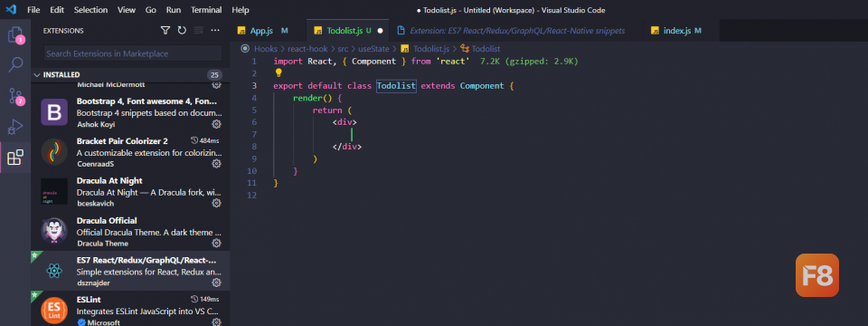The height and width of the screenshot is (326, 868).
Task: Click activation time icon for Bracket Pair Colorizer
Action: tap(194, 141)
